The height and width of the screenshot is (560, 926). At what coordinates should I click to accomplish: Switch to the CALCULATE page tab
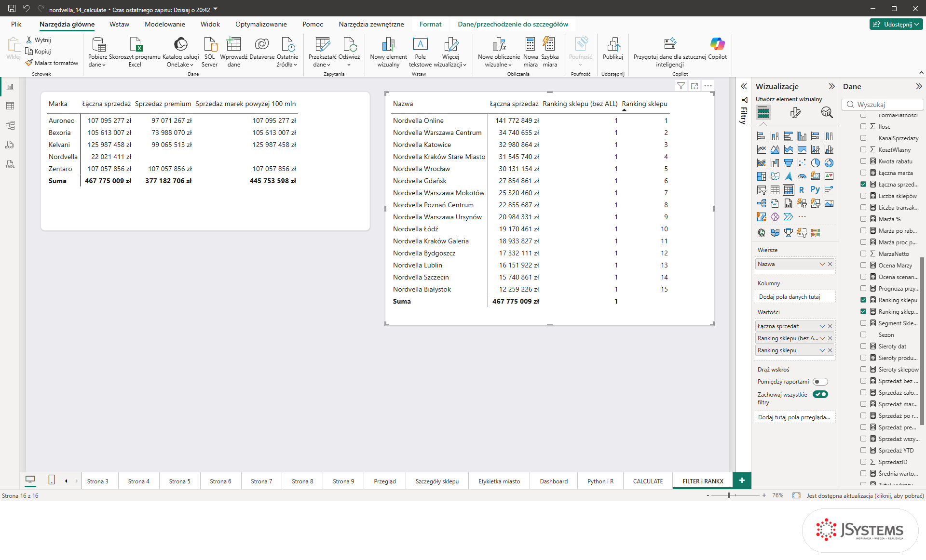click(648, 481)
